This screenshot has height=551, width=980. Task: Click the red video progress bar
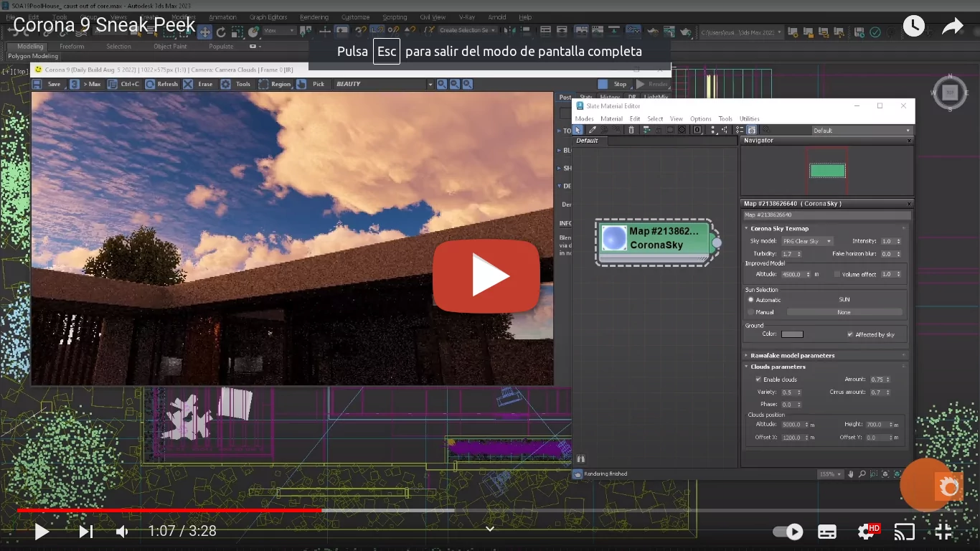click(169, 510)
